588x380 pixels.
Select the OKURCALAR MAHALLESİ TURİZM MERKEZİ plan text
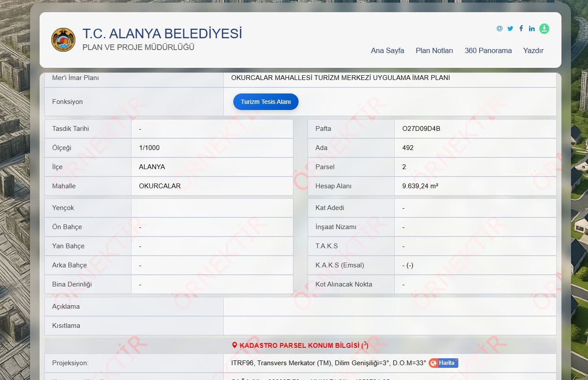tap(340, 78)
